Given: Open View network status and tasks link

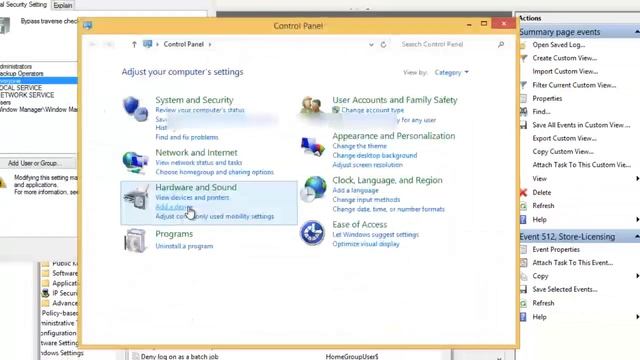Looking at the screenshot, I should tap(199, 162).
